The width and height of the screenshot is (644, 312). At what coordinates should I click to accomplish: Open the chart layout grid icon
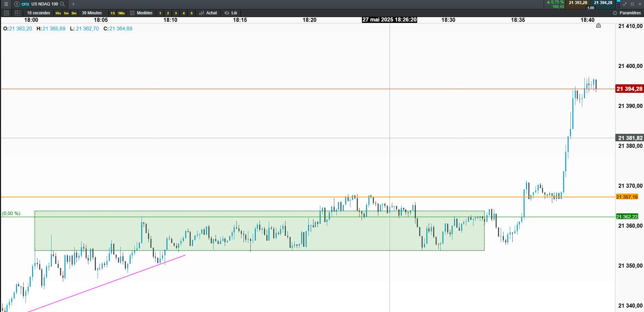[17, 13]
